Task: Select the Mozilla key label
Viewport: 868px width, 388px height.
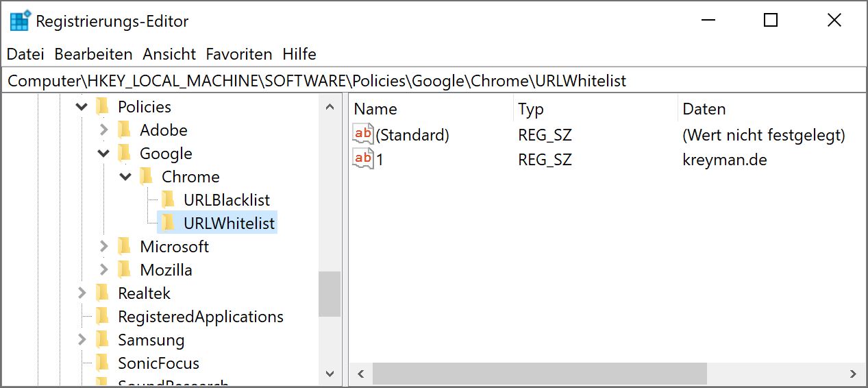Action: click(166, 270)
